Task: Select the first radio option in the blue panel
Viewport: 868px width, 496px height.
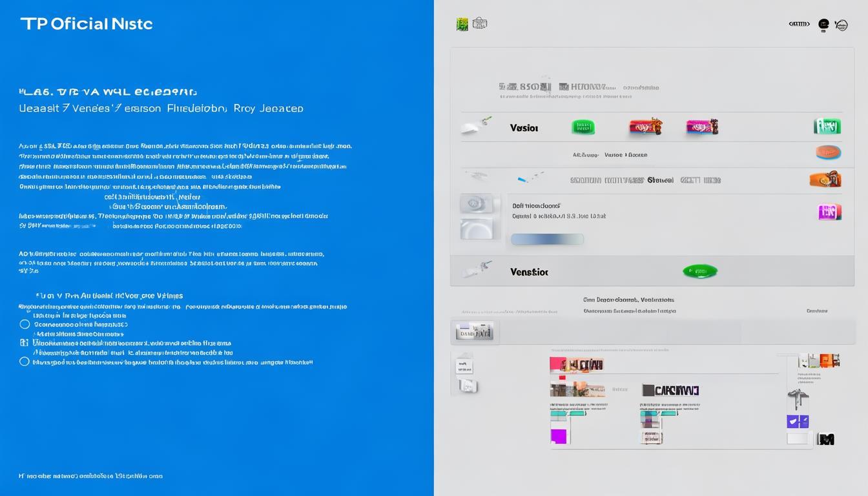Action: [x=25, y=324]
